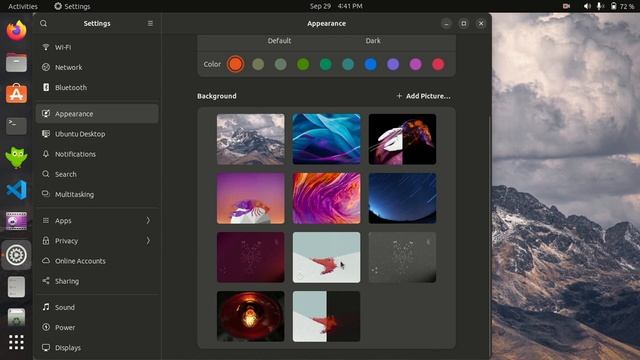The width and height of the screenshot is (640, 360).
Task: Click the Online Accounts cloud icon
Action: 46,261
